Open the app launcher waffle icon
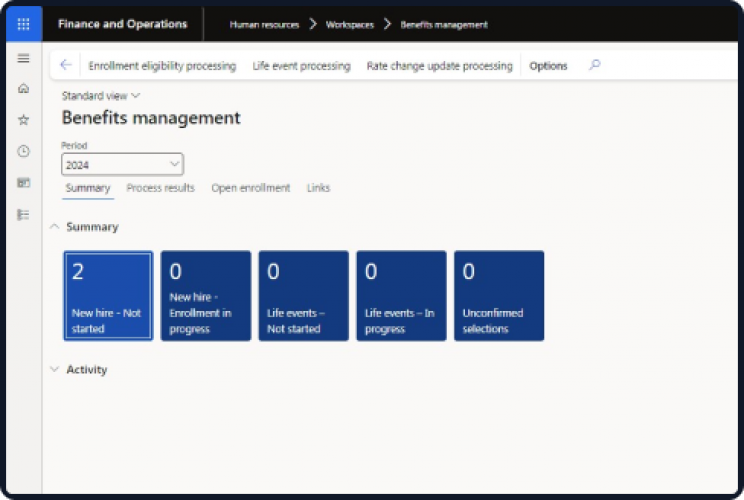The height and width of the screenshot is (500, 744). 23,24
